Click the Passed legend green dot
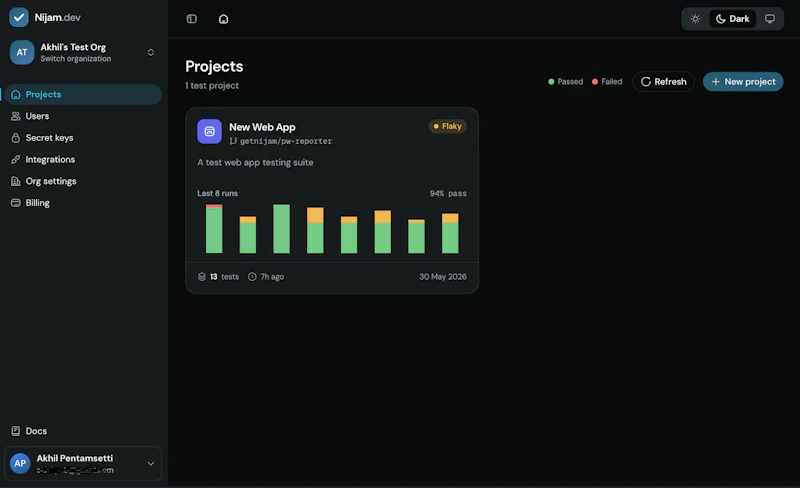This screenshot has width=800, height=488. click(x=551, y=82)
